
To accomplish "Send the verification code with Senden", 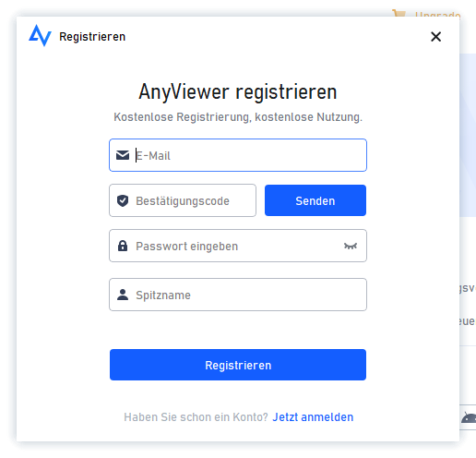I will (315, 200).
